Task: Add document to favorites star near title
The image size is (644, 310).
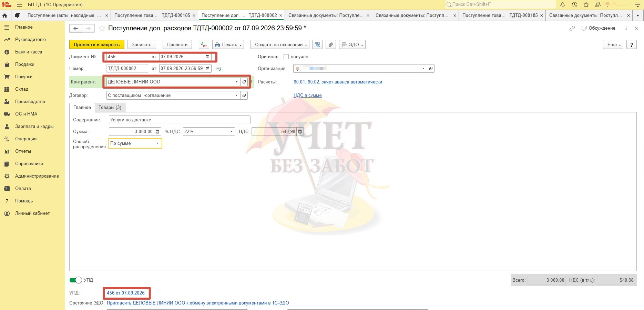Action: click(x=102, y=28)
